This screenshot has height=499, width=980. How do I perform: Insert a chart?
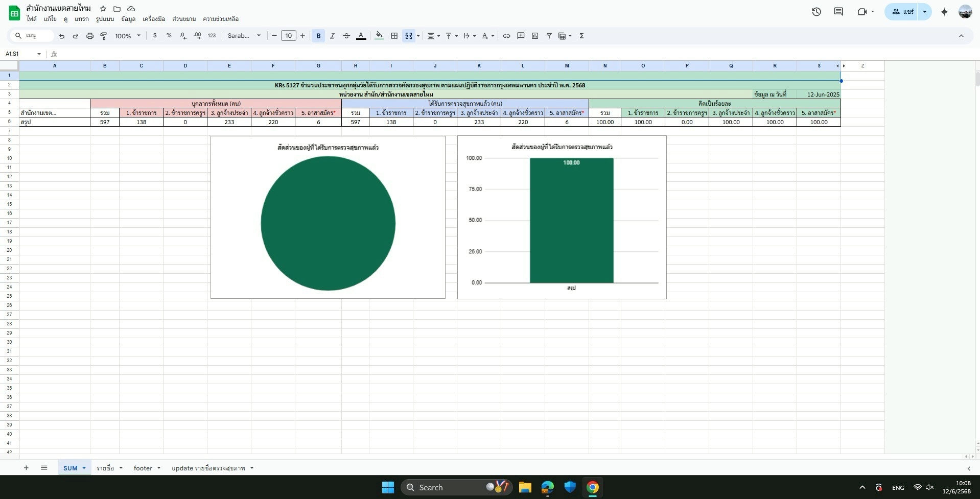point(535,36)
